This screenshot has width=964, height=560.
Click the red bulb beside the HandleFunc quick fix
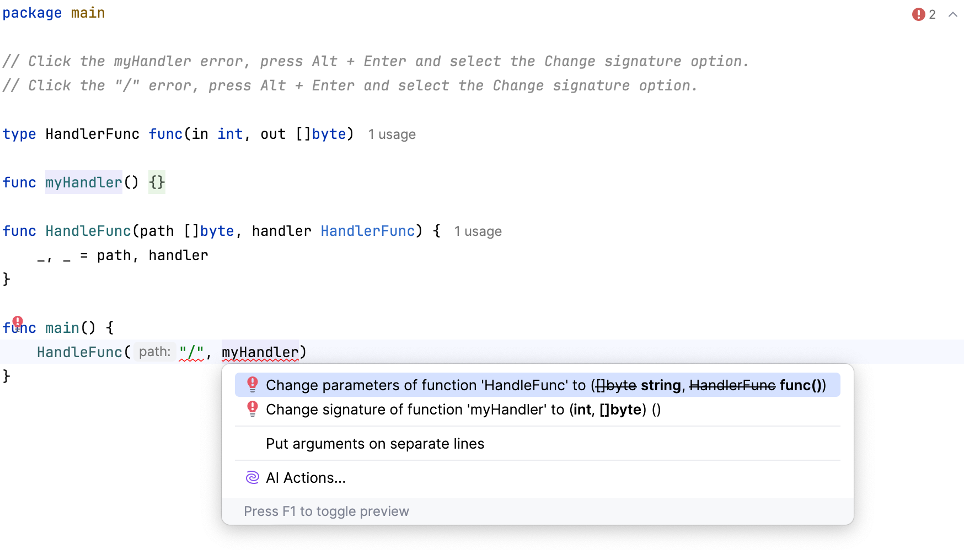(x=253, y=385)
